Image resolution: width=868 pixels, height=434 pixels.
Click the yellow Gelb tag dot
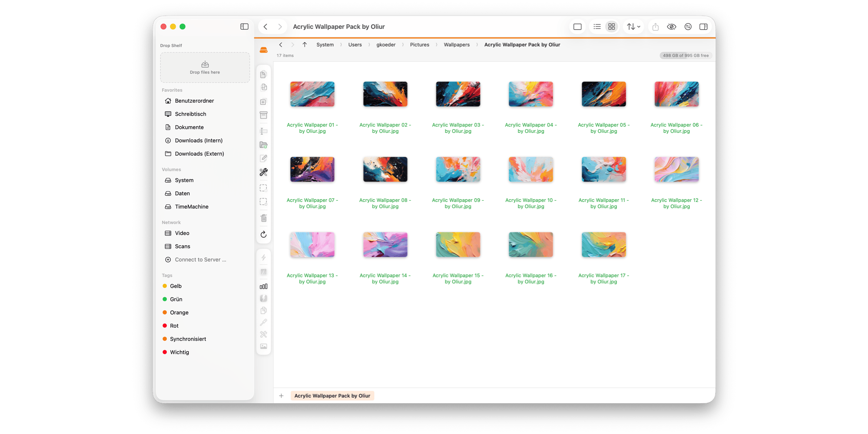pos(165,286)
